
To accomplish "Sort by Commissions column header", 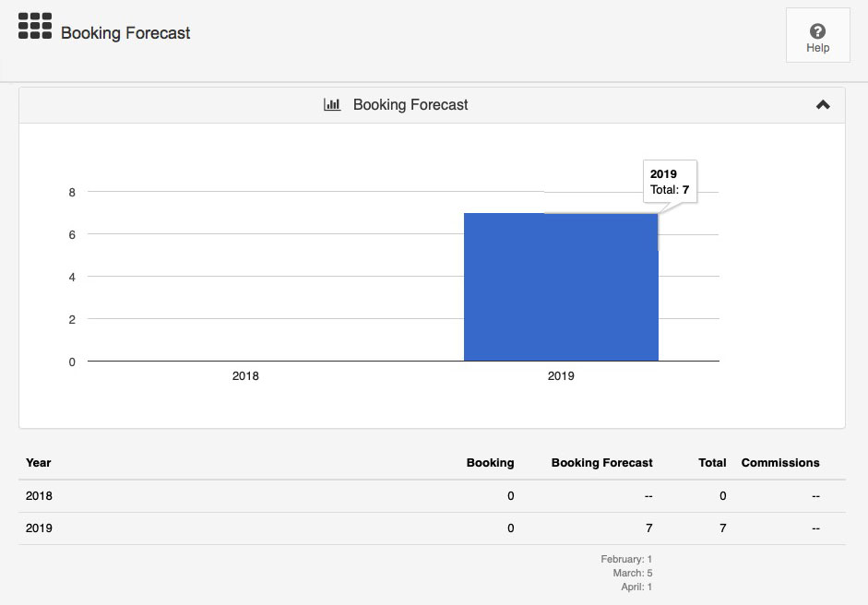I will point(780,463).
